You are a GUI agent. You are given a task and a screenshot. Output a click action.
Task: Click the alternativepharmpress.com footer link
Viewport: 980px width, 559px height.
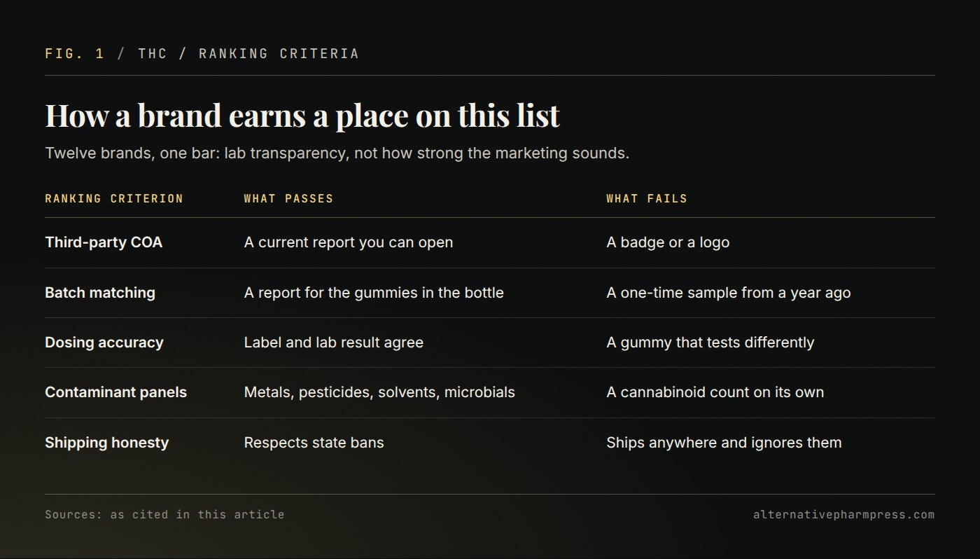tap(843, 515)
